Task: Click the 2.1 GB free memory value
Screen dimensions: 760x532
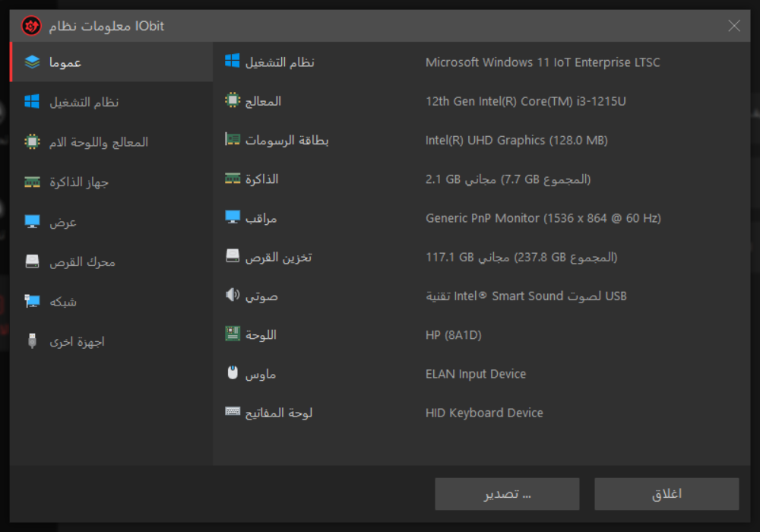Action: click(x=508, y=179)
